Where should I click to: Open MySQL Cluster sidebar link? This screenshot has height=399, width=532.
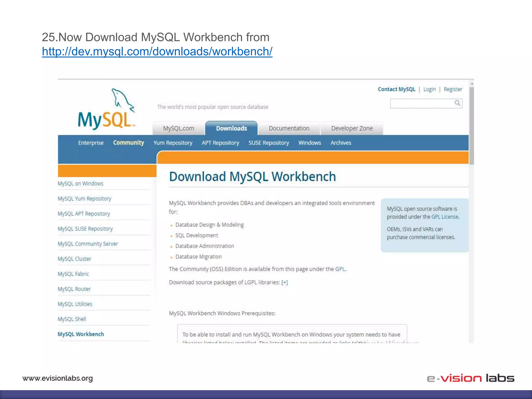(74, 259)
